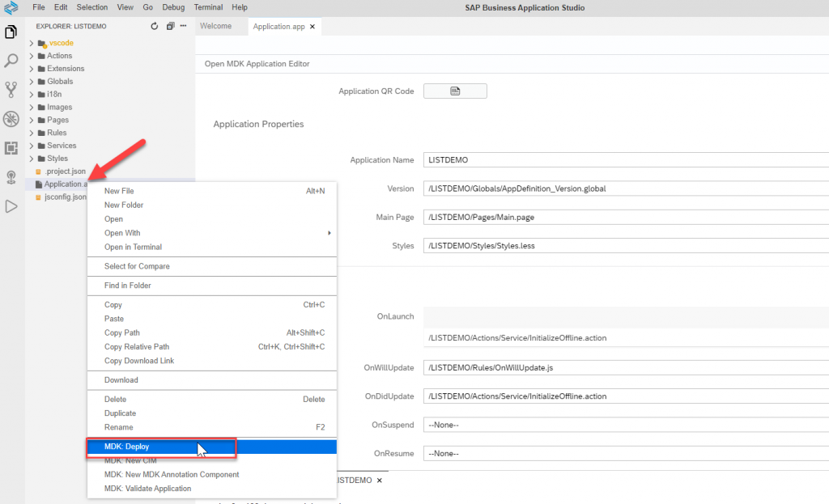The width and height of the screenshot is (829, 504).
Task: Open the File menu
Action: tap(39, 7)
